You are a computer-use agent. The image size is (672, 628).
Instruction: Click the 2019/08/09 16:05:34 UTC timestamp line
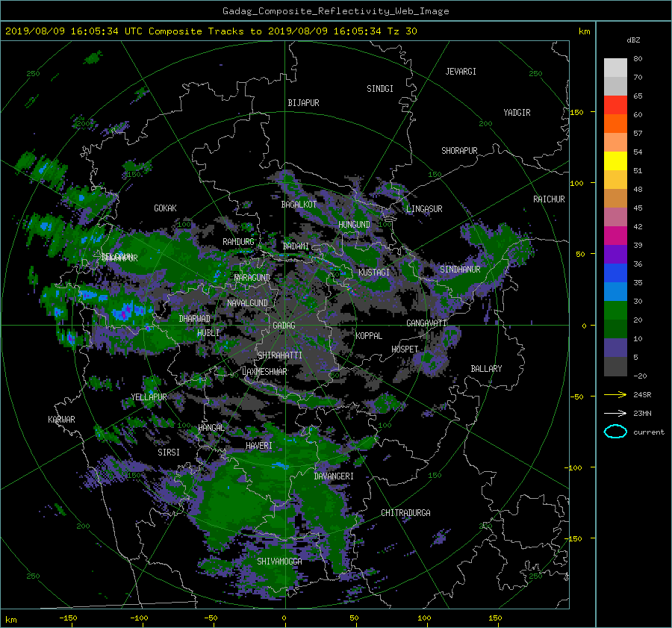tap(211, 31)
